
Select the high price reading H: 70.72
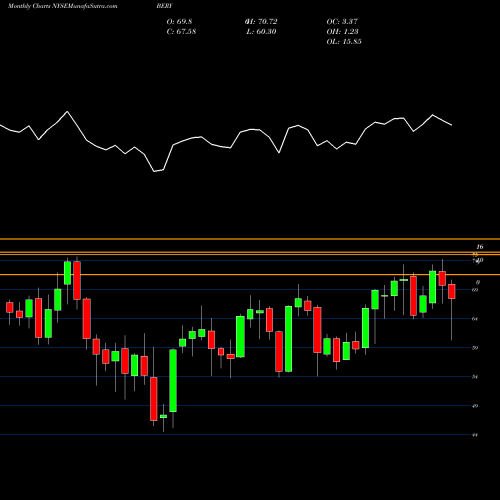pyautogui.click(x=261, y=21)
